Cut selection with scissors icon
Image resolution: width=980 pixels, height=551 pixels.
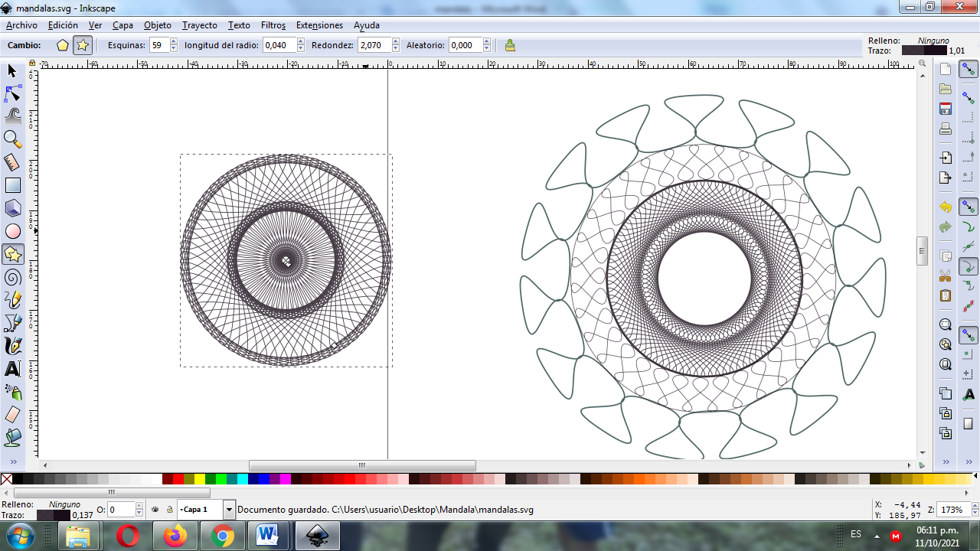[946, 275]
